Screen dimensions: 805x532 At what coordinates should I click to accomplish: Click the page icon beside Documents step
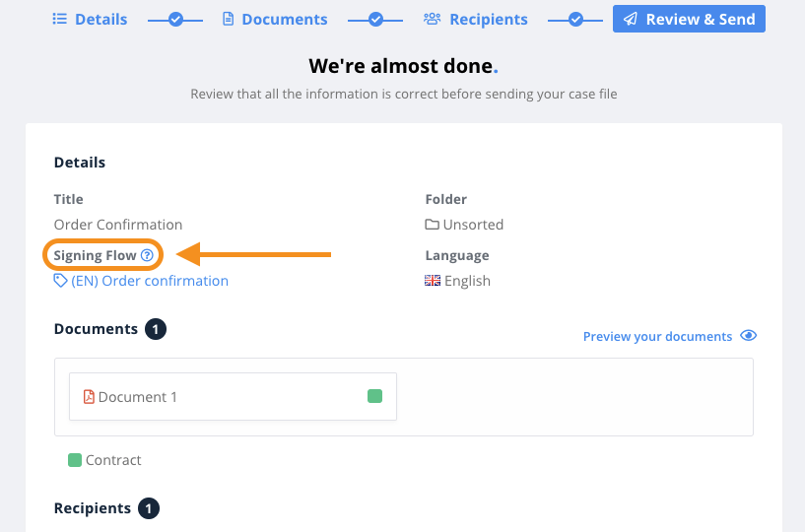[x=228, y=19]
